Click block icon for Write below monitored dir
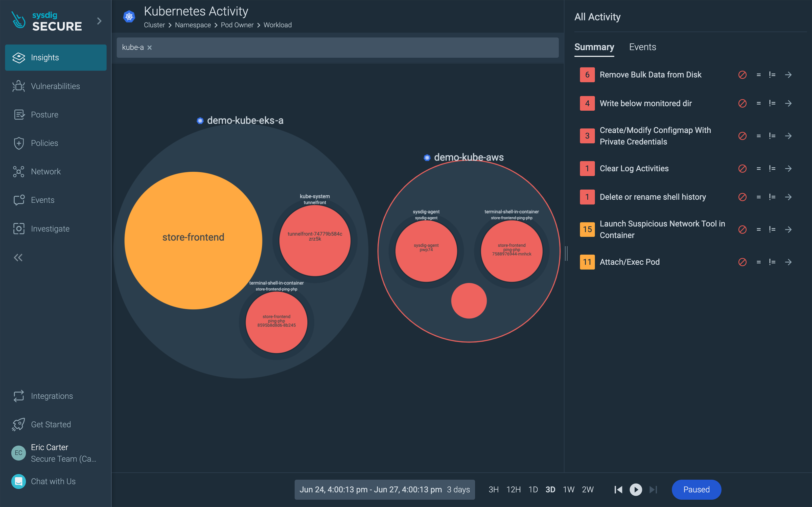This screenshot has height=507, width=812. click(x=743, y=103)
